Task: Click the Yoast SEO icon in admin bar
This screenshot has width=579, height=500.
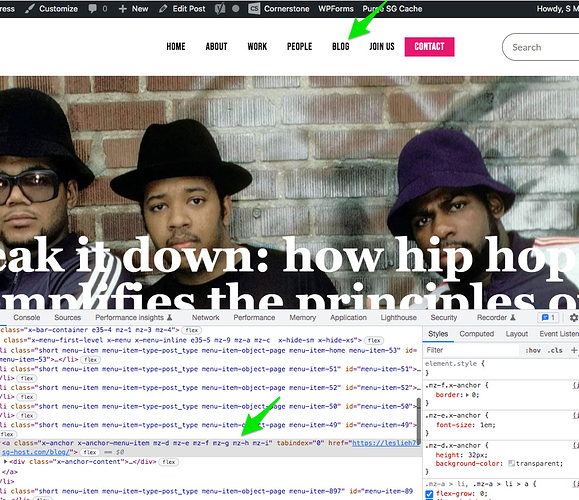Action: pos(220,8)
